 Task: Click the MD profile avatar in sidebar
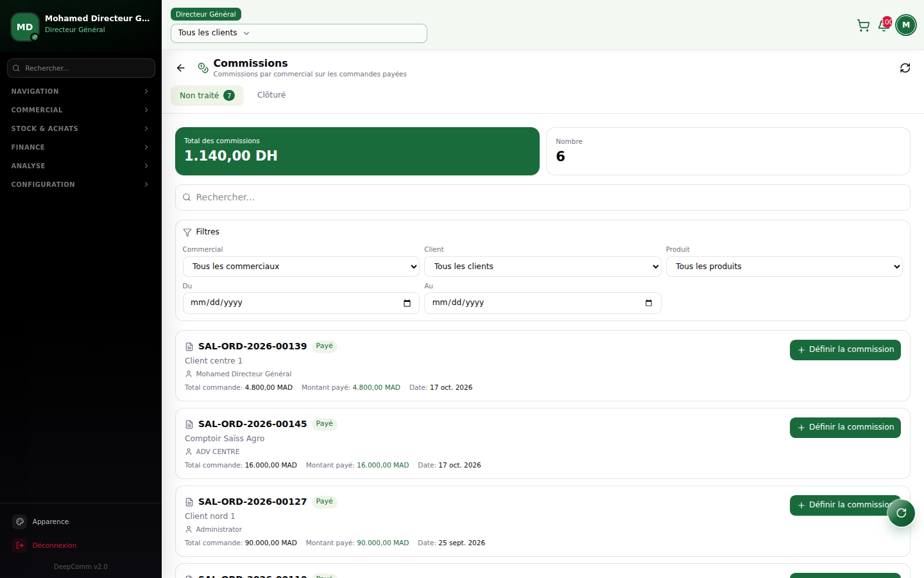coord(25,27)
